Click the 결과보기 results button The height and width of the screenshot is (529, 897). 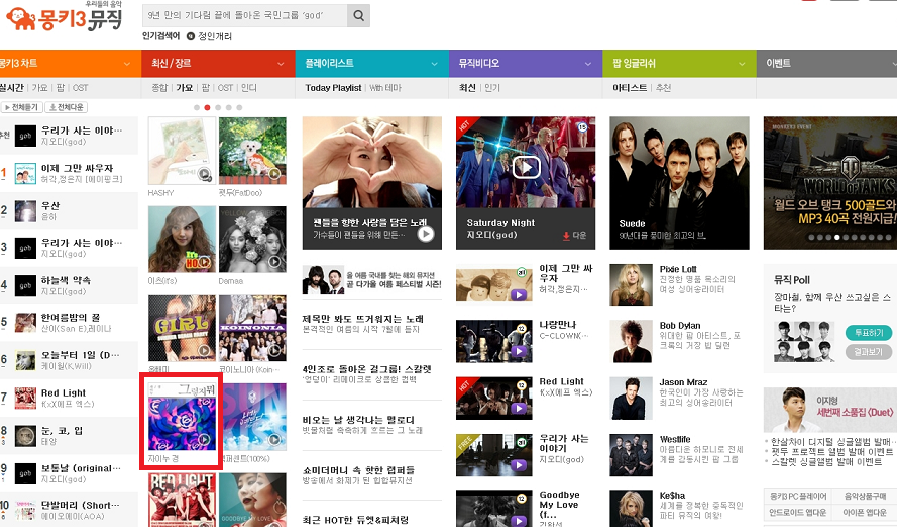pos(868,352)
